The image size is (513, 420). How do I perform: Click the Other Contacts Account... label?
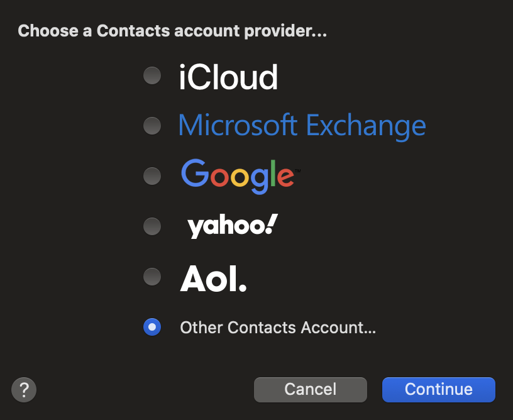(x=277, y=328)
